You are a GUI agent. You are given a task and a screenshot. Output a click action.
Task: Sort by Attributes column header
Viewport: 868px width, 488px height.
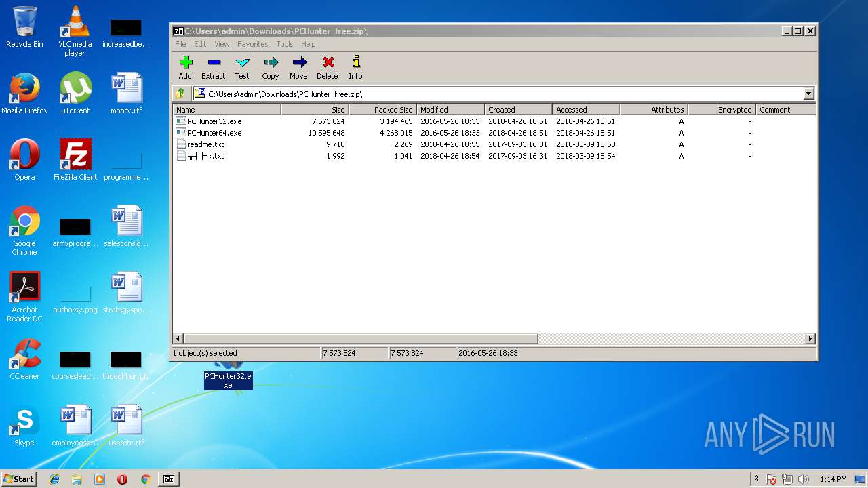click(654, 109)
